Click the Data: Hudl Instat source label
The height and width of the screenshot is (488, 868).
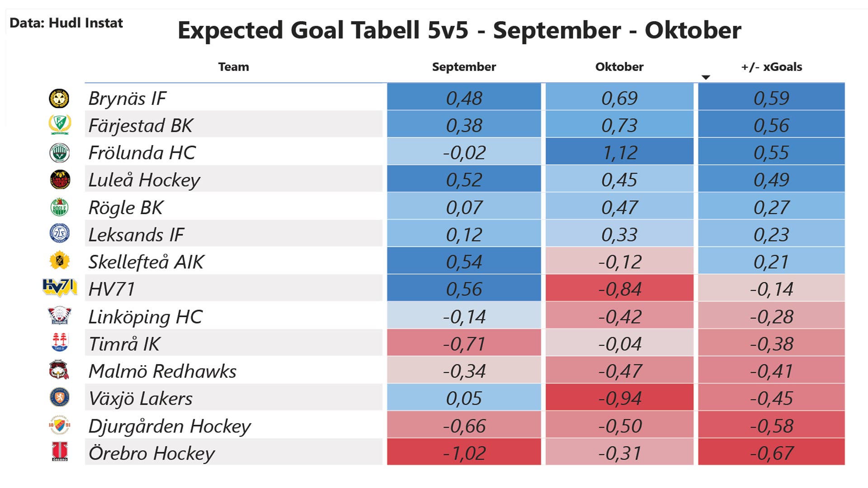[66, 23]
